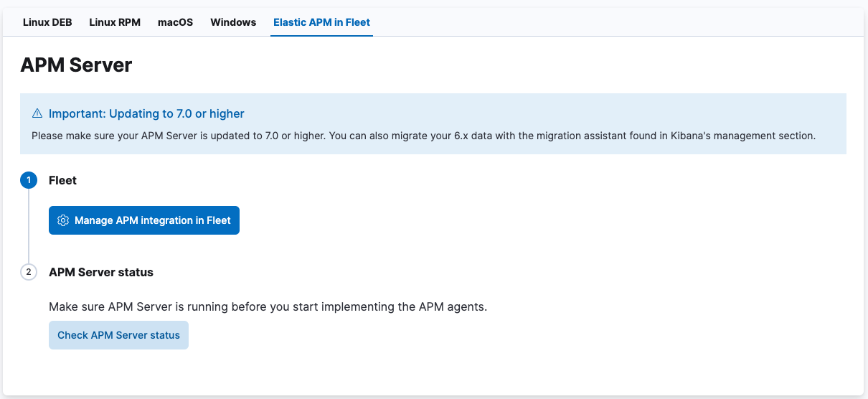The height and width of the screenshot is (399, 868).
Task: Open the Linux RPM tab
Action: pyautogui.click(x=115, y=22)
